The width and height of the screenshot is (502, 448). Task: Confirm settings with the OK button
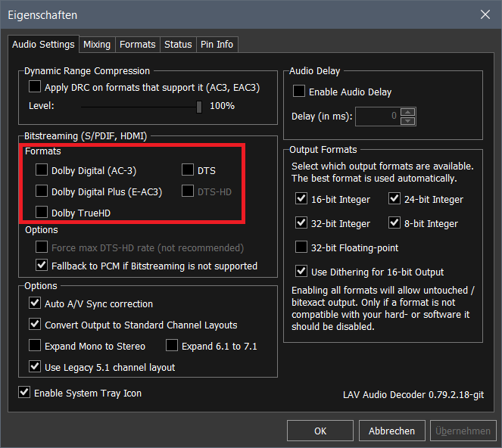[320, 431]
